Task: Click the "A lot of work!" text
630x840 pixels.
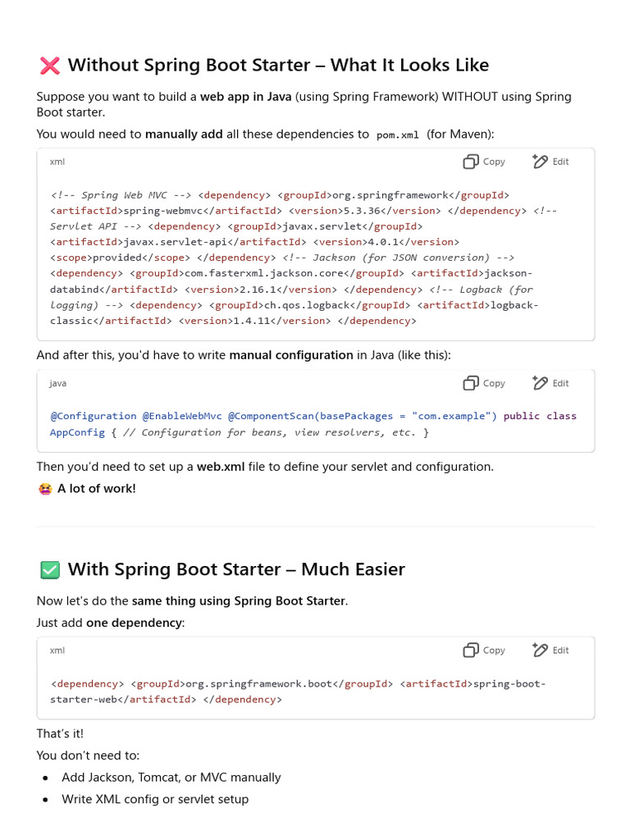Action: click(x=97, y=489)
